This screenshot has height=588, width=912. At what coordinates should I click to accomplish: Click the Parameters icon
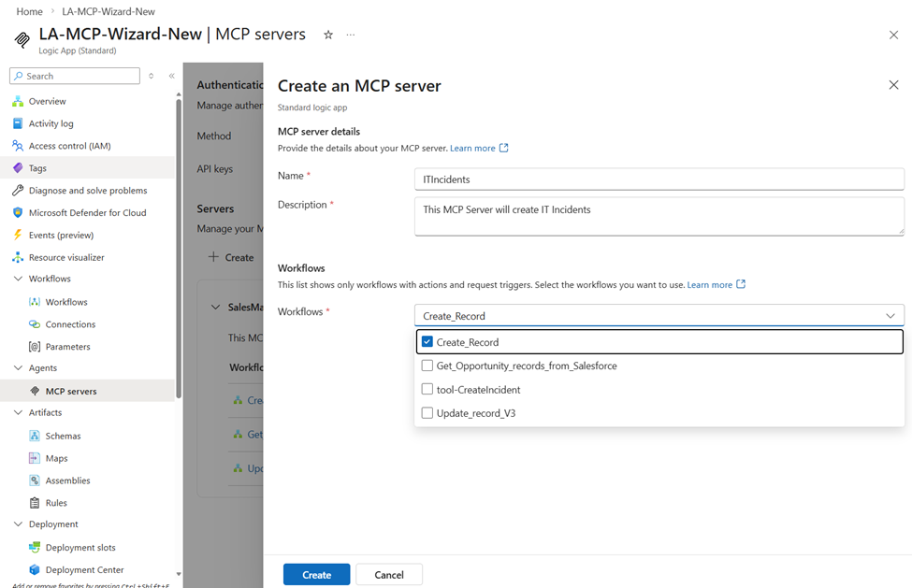click(x=35, y=346)
